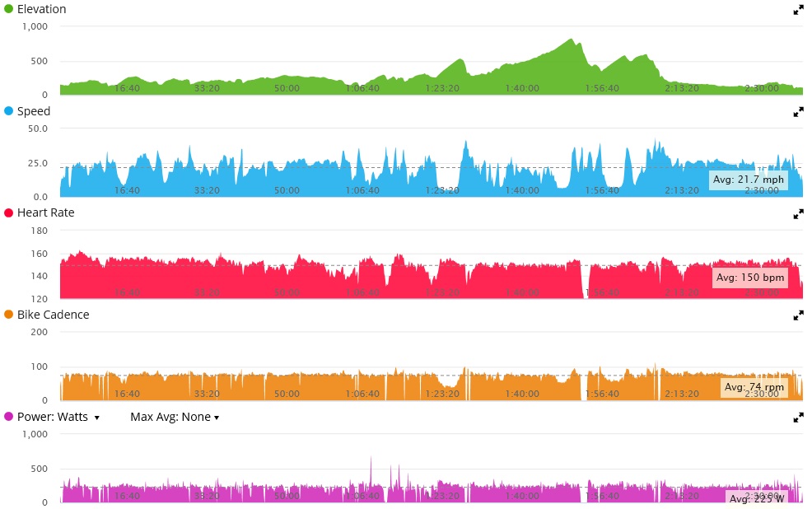Click the 2:13:20 time label in Heart Rate chart
The height and width of the screenshot is (509, 812).
point(682,292)
